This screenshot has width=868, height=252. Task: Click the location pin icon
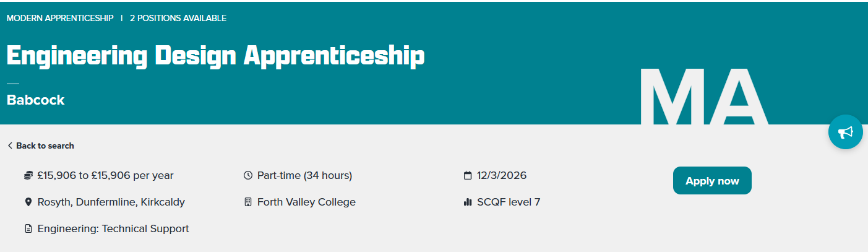coord(28,202)
